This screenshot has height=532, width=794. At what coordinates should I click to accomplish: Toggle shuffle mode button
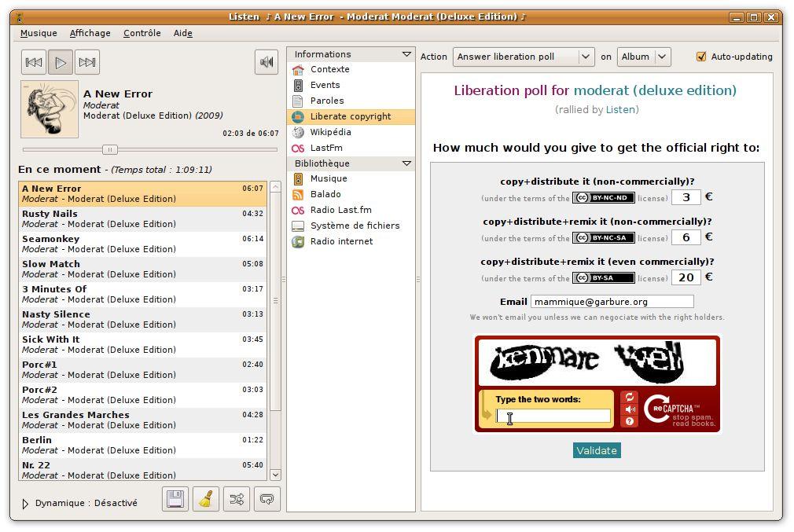pos(237,499)
